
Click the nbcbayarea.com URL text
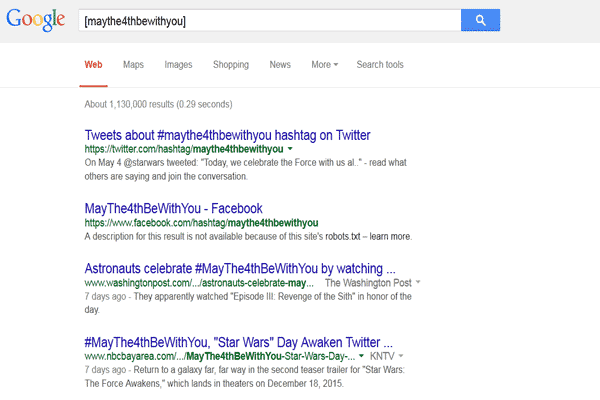coord(220,356)
